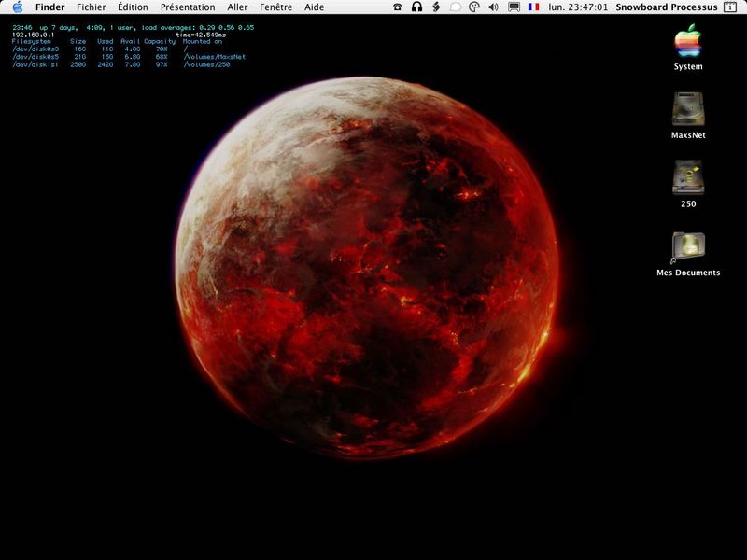
Task: Open the Finder application menu
Action: point(50,7)
